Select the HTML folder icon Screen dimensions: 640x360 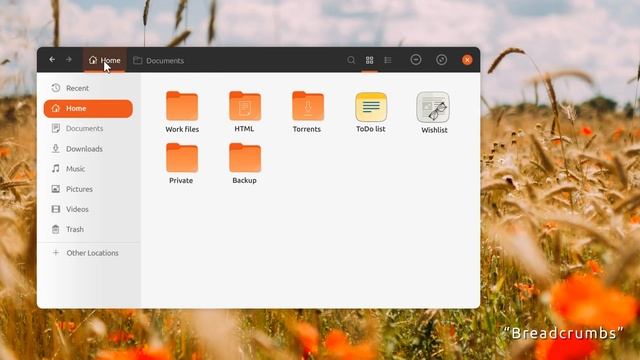tap(245, 106)
